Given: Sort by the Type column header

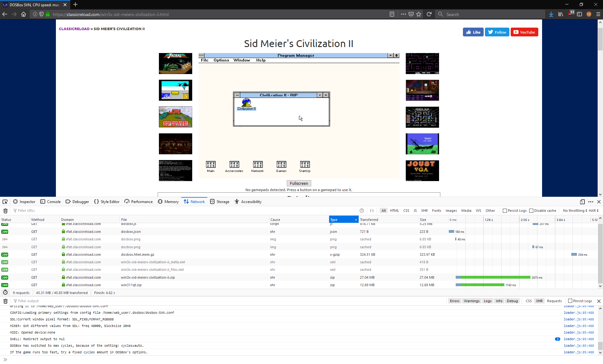Looking at the screenshot, I should click(x=344, y=220).
